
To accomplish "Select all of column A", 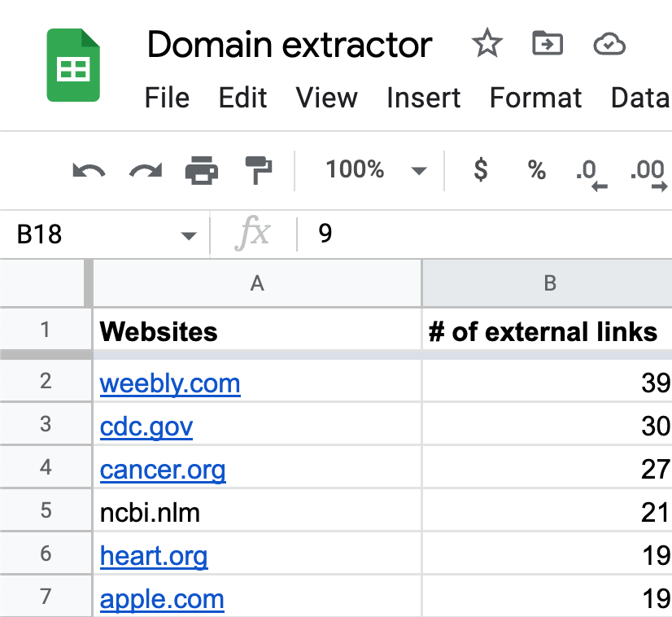I will point(256,284).
